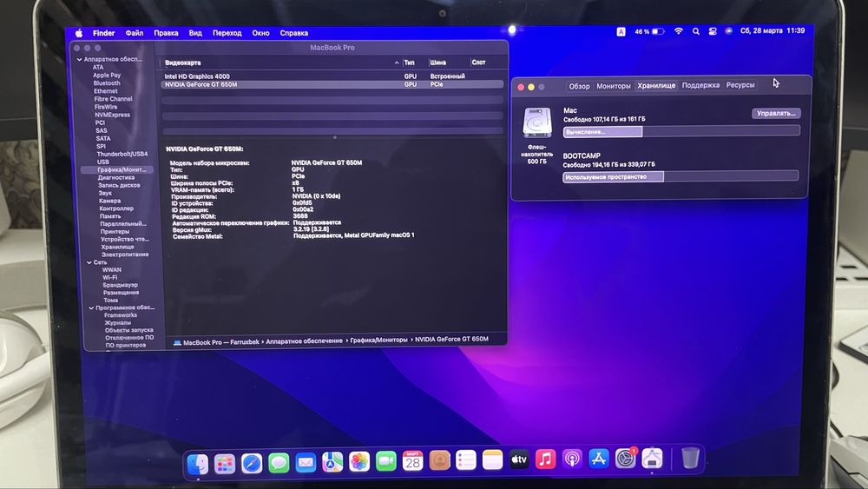Select the Хранилище tab

[656, 86]
